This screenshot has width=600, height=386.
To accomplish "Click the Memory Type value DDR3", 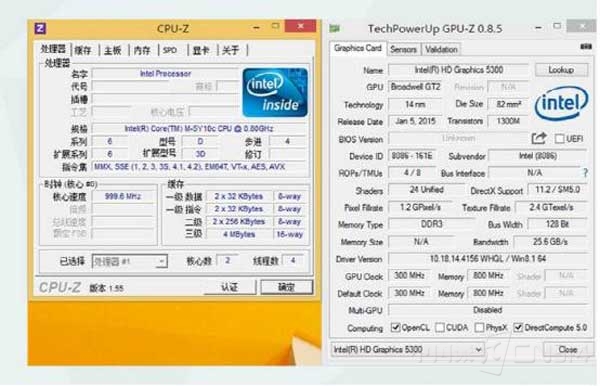I will 432,224.
